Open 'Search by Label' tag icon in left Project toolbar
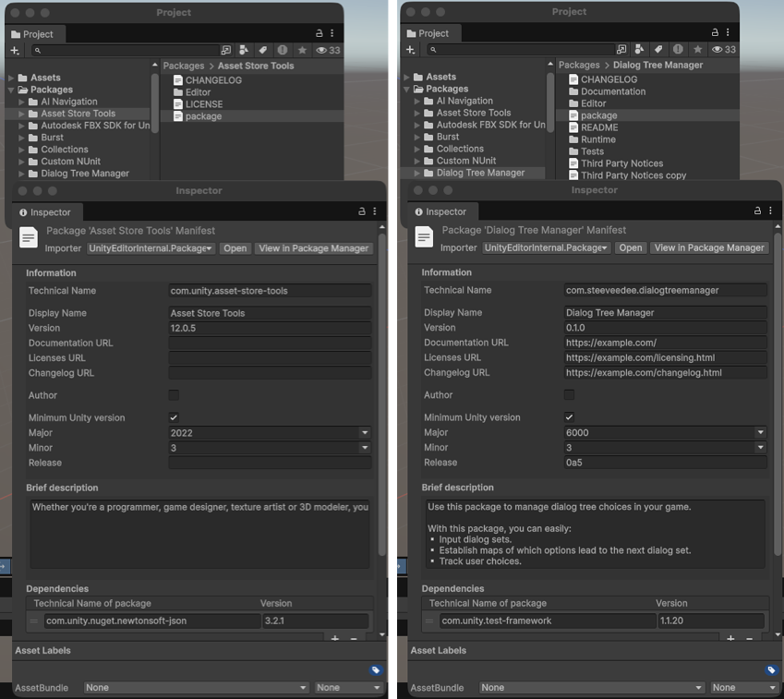The height and width of the screenshot is (699, 784). pos(262,50)
